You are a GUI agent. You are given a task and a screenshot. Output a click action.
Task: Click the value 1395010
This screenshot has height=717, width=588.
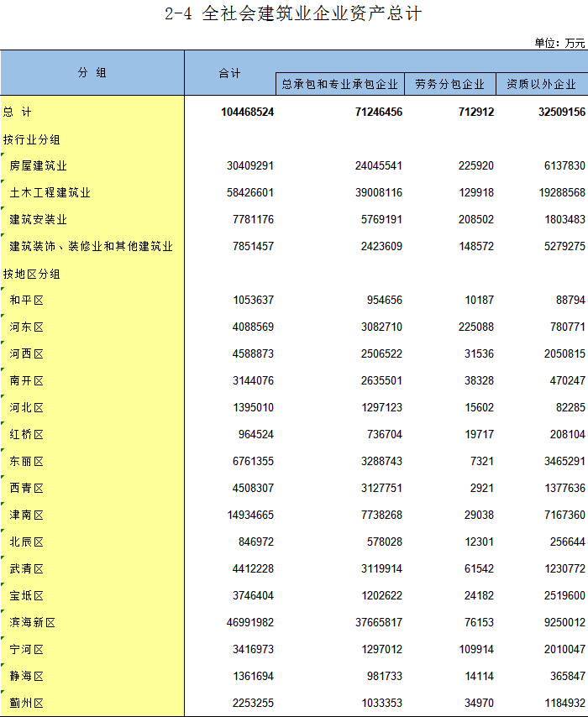[x=253, y=407]
